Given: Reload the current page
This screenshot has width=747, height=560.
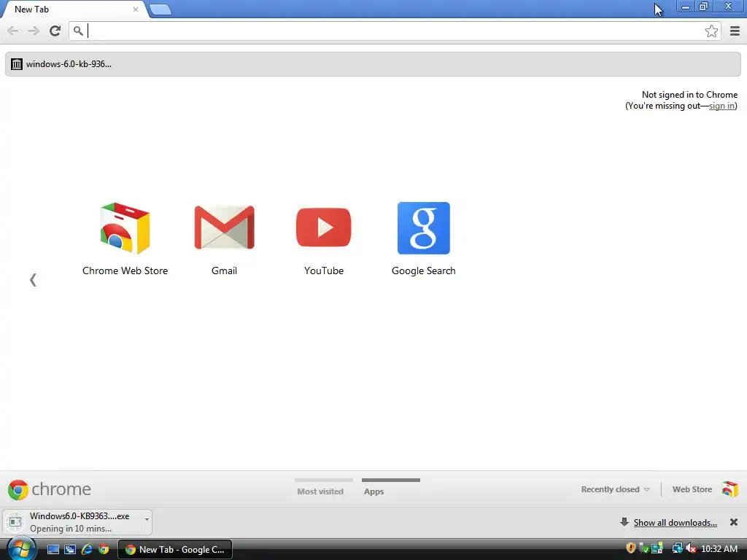Looking at the screenshot, I should [55, 31].
